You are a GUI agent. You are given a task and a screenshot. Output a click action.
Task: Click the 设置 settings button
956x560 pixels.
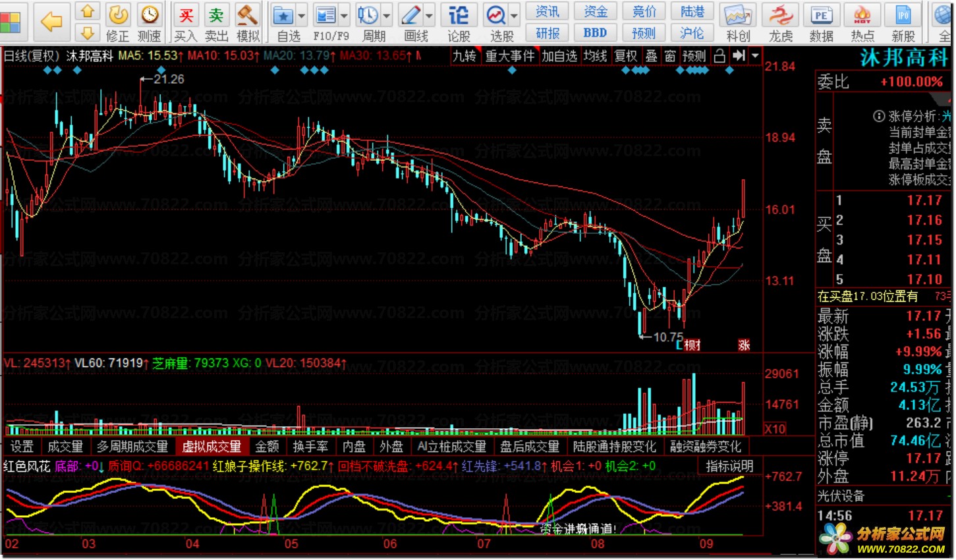(x=22, y=447)
